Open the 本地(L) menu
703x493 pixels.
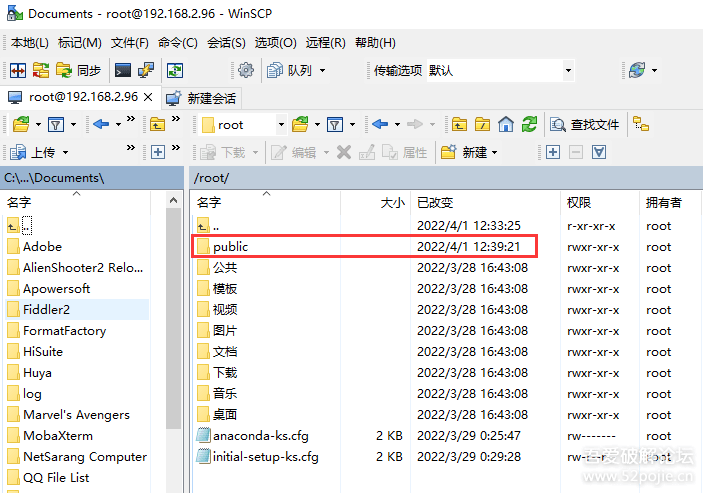(x=30, y=43)
